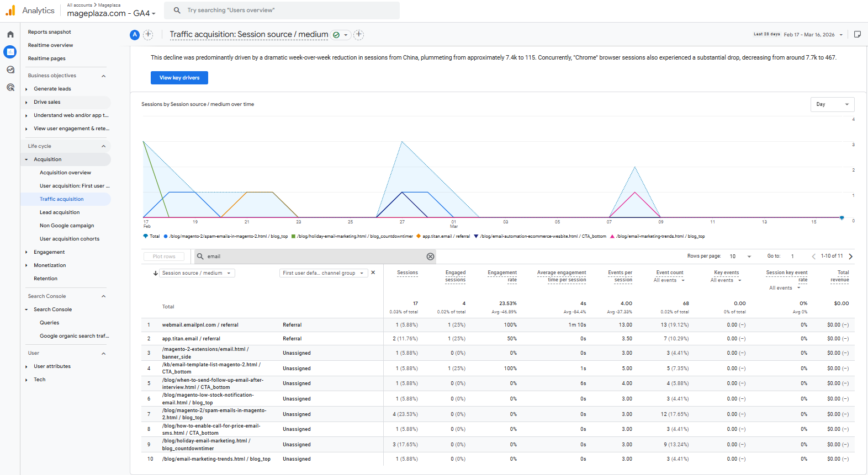Sort table by Sessions column header
The height and width of the screenshot is (475, 868).
407,273
